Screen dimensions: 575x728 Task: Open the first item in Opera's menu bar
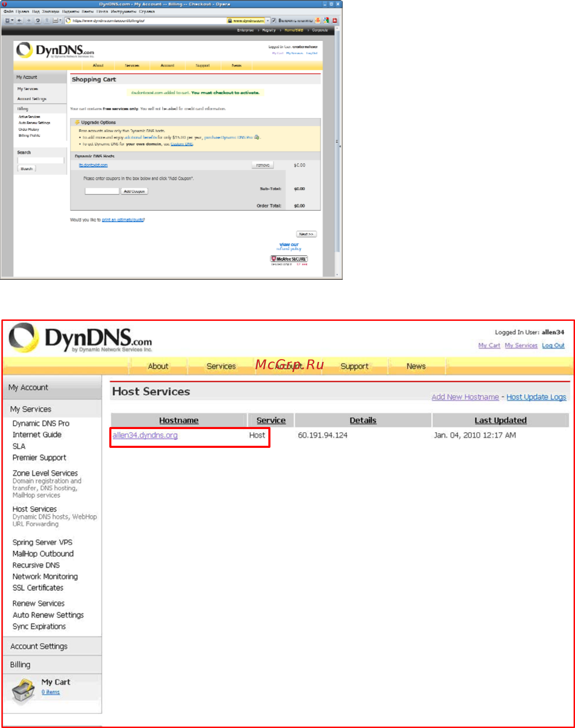8,11
